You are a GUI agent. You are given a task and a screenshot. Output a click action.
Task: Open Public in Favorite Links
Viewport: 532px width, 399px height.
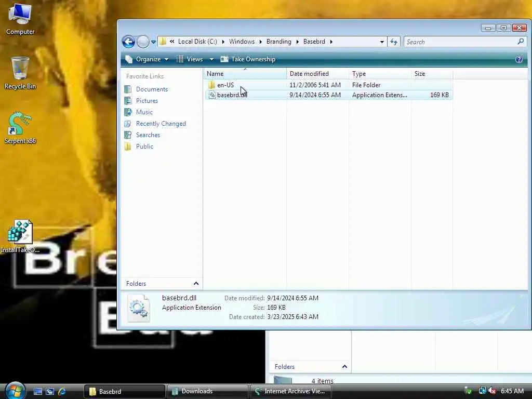pos(144,147)
